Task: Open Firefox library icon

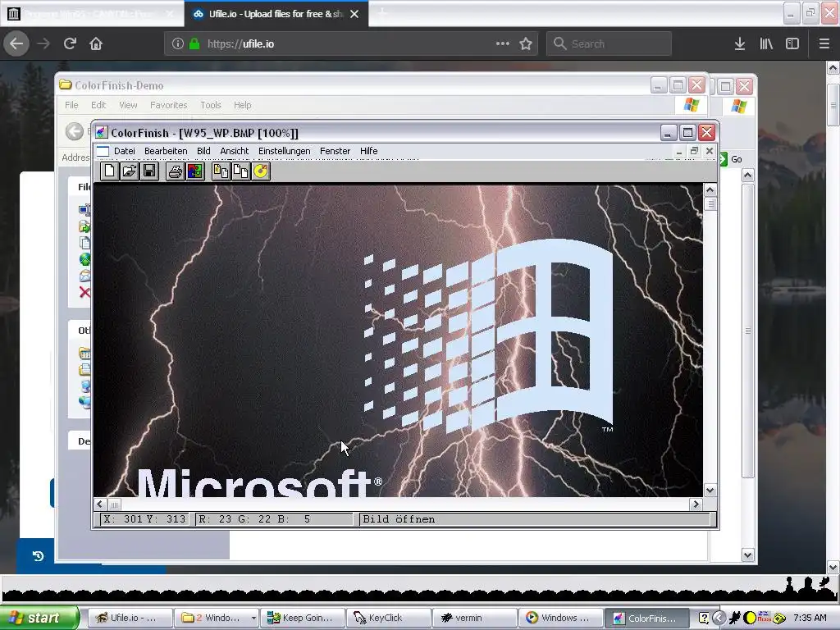Action: [x=766, y=43]
